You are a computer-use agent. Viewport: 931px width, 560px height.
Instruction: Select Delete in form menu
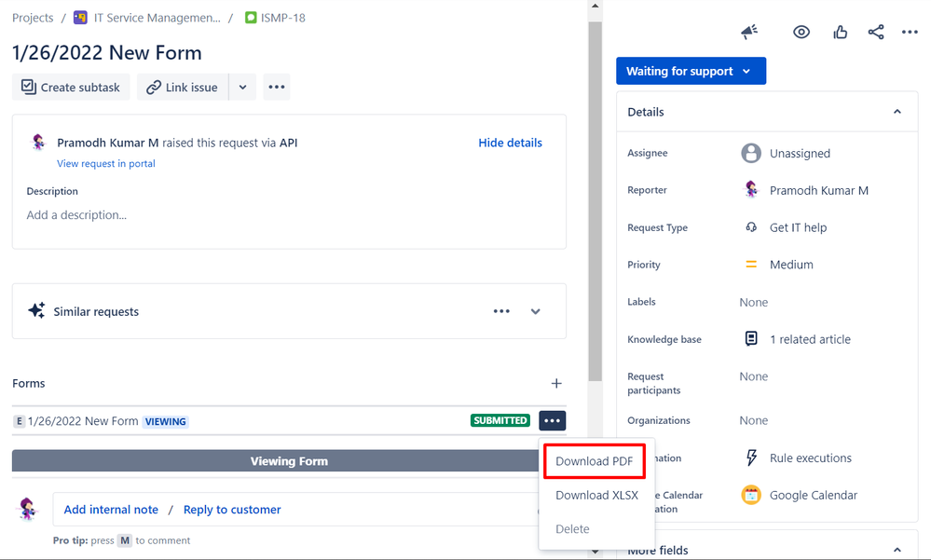point(572,528)
